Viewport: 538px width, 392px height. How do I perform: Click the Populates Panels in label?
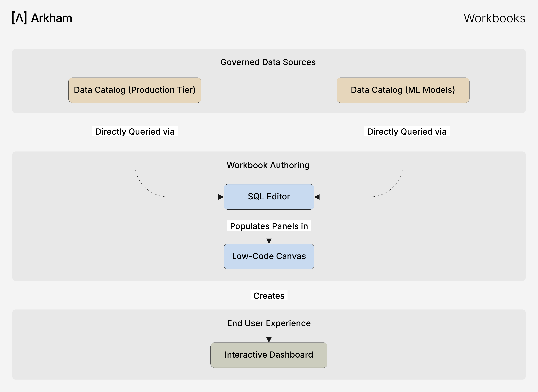click(x=269, y=226)
